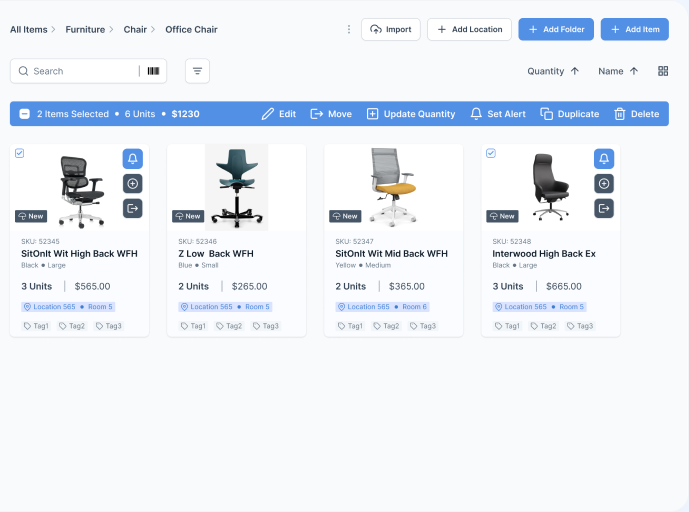Open the filter options icon
The height and width of the screenshot is (512, 689).
[197, 71]
